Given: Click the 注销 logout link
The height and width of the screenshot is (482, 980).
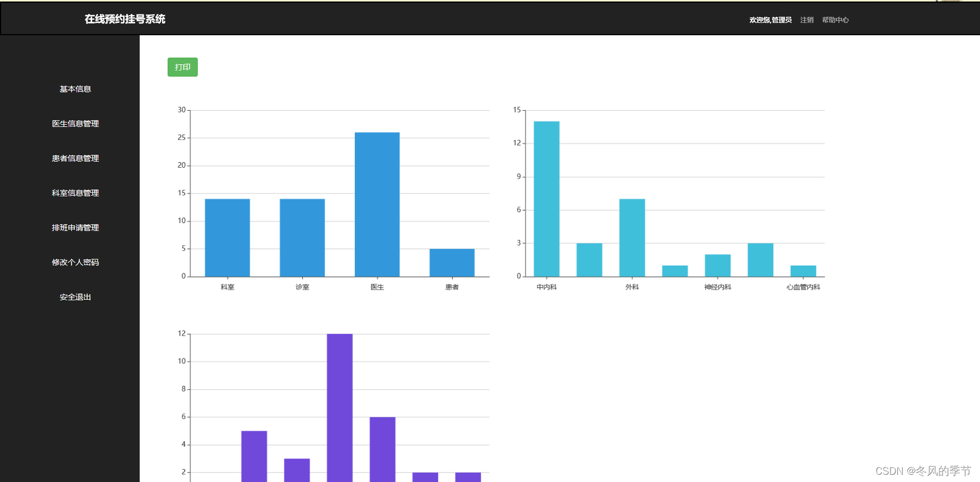Looking at the screenshot, I should pyautogui.click(x=807, y=20).
